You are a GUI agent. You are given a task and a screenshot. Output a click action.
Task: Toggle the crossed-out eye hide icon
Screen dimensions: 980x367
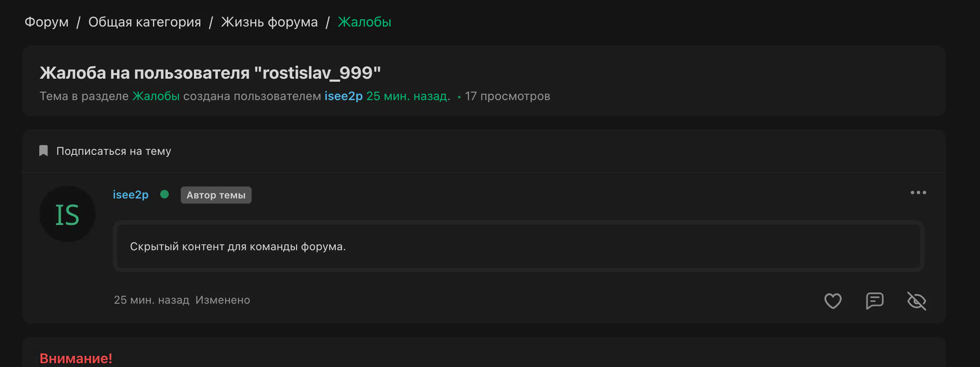[x=916, y=301]
